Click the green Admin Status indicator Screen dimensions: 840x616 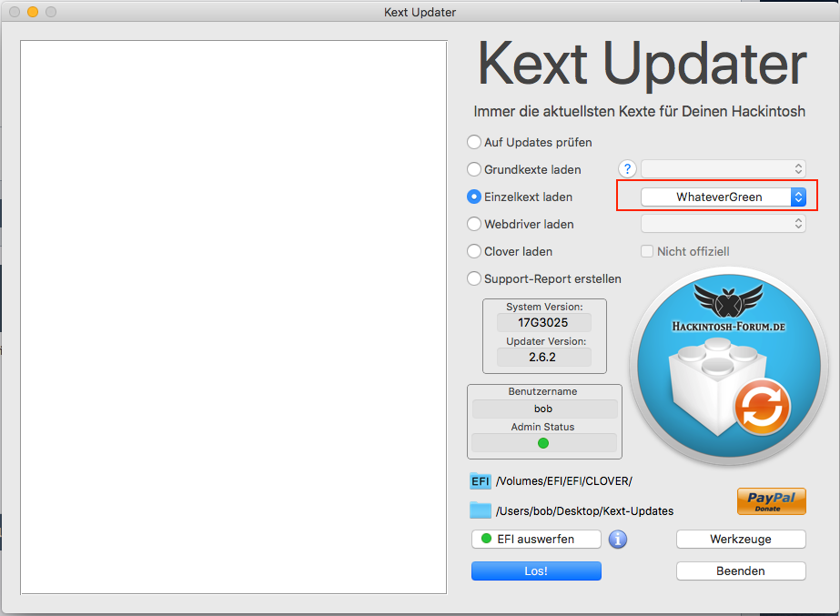point(543,443)
